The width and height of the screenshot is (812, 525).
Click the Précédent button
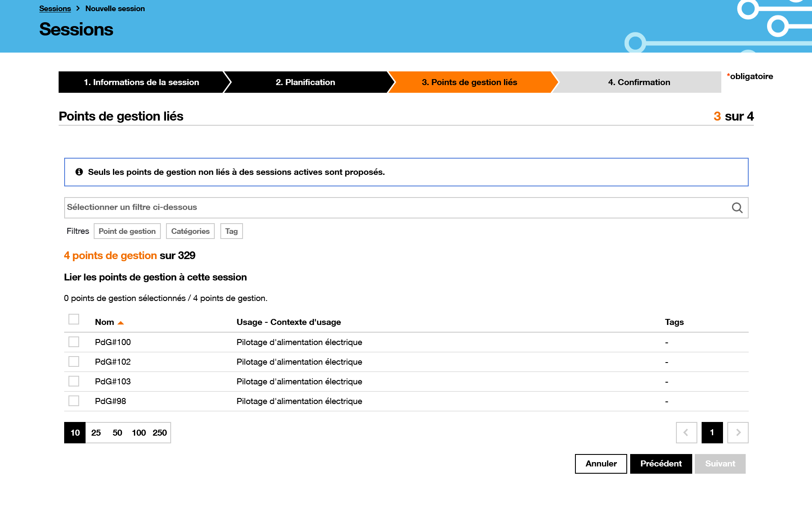661,463
